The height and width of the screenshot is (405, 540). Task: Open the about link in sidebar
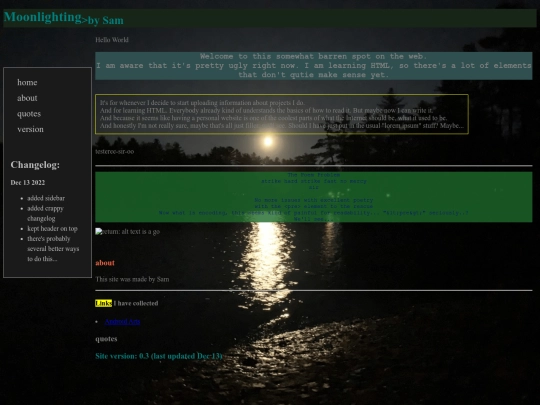[27, 98]
